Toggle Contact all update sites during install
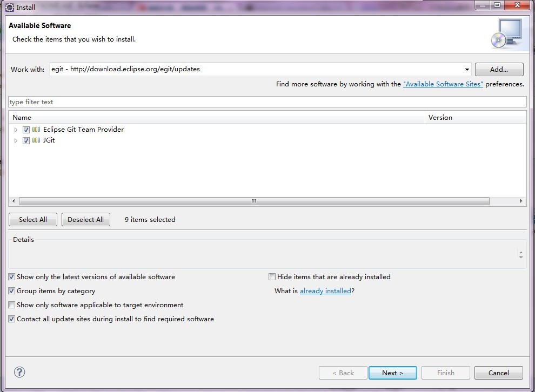535x392 pixels. (x=11, y=319)
